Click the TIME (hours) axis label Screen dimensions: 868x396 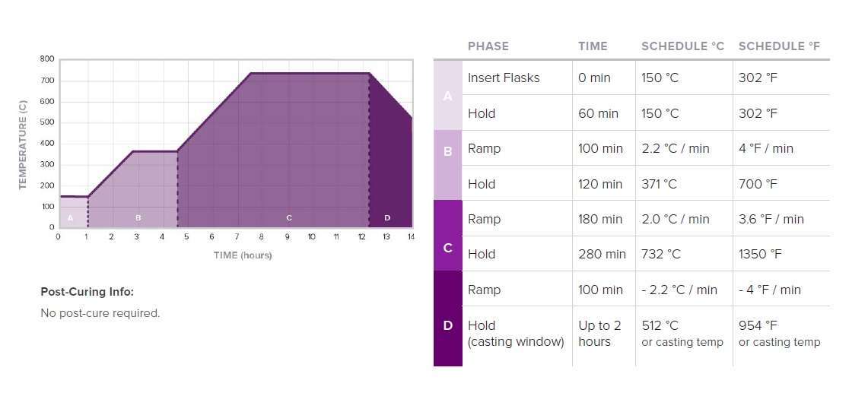(x=242, y=255)
